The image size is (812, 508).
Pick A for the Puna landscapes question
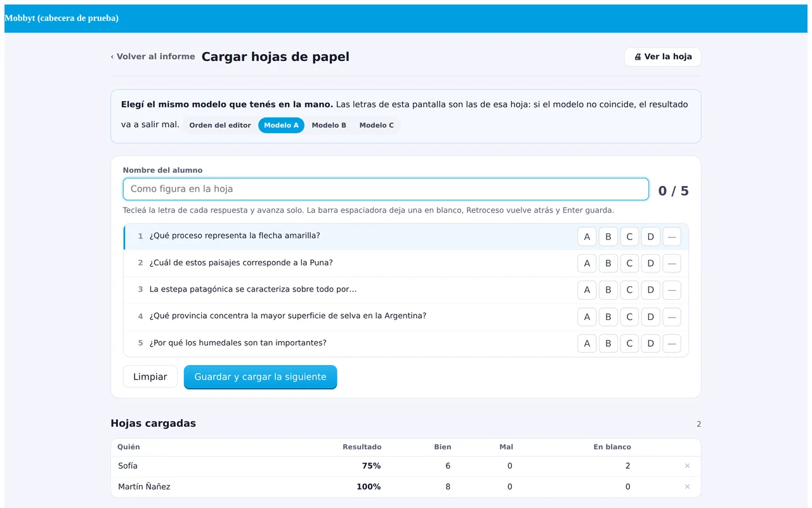(587, 264)
